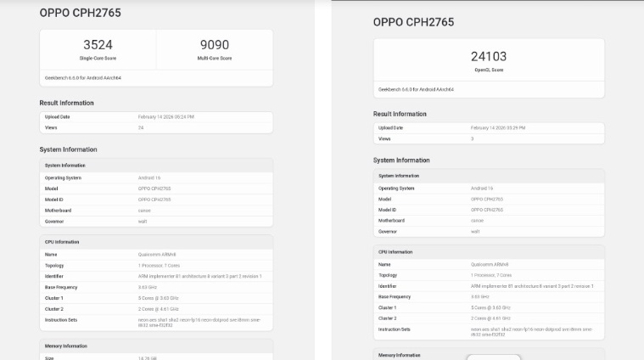This screenshot has width=644, height=360.
Task: Click the Model ID row value on the OpenCL page
Action: tap(487, 210)
